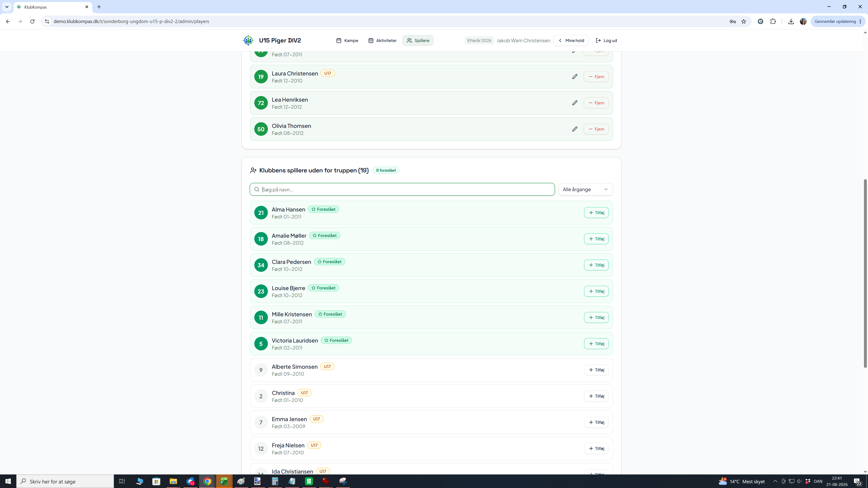868x488 pixels.
Task: Add Emma Jensen with Tilføj
Action: pyautogui.click(x=596, y=422)
